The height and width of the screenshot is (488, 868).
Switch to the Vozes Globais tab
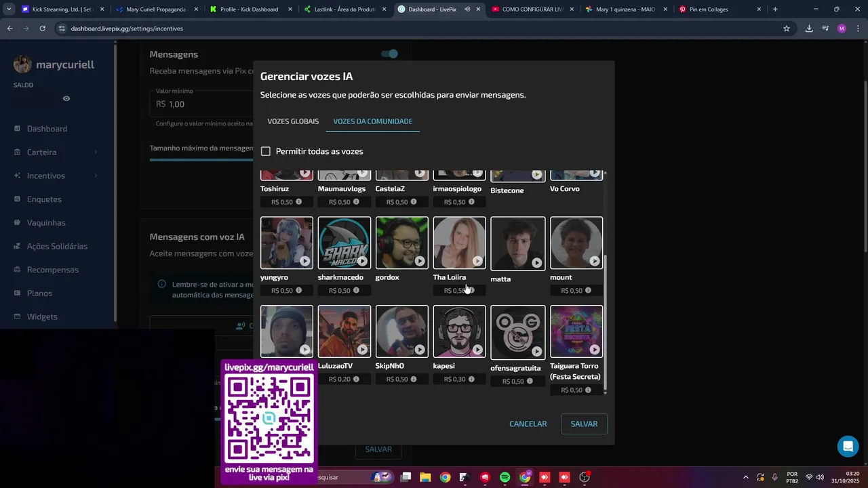[293, 121]
